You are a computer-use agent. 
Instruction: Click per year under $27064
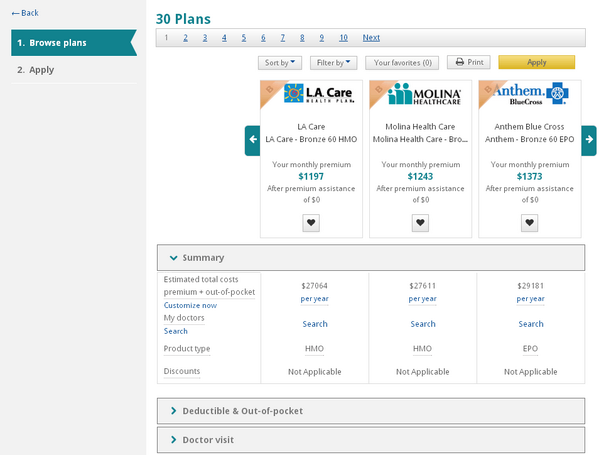pyautogui.click(x=314, y=299)
